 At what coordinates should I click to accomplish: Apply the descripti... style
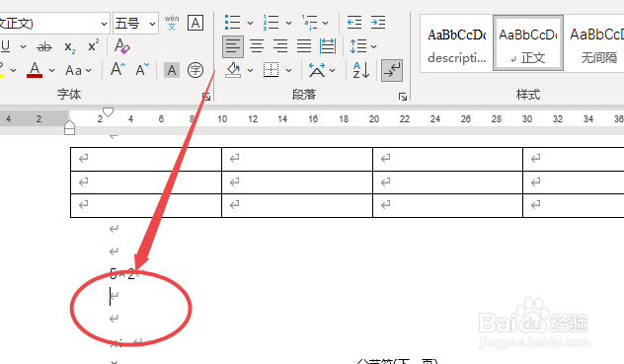[x=457, y=44]
